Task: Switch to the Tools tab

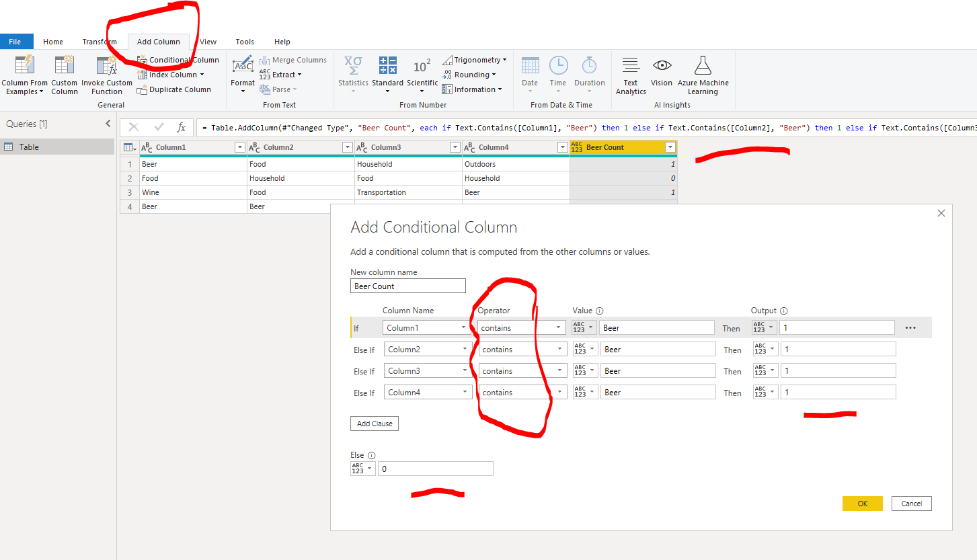Action: point(245,42)
